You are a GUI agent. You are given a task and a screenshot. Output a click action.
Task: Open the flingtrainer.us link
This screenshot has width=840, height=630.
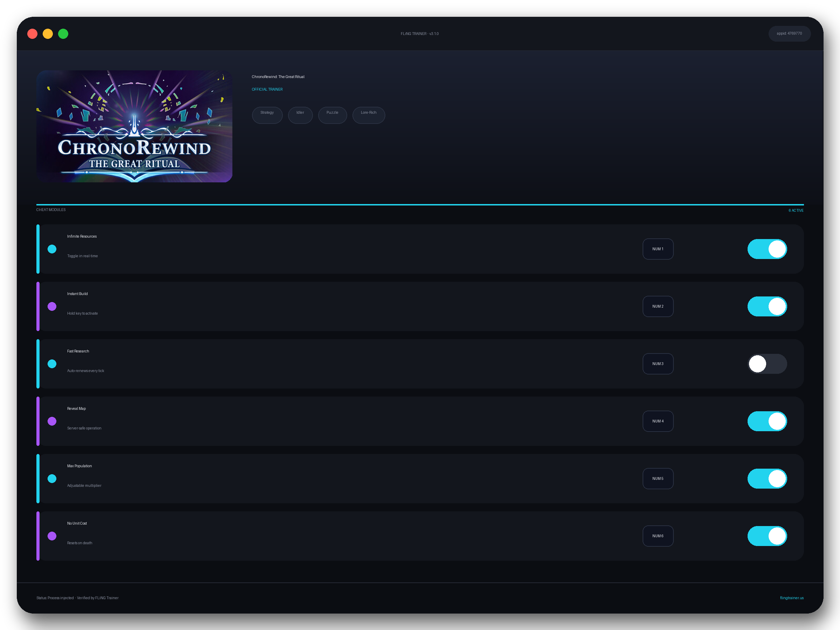tap(791, 598)
